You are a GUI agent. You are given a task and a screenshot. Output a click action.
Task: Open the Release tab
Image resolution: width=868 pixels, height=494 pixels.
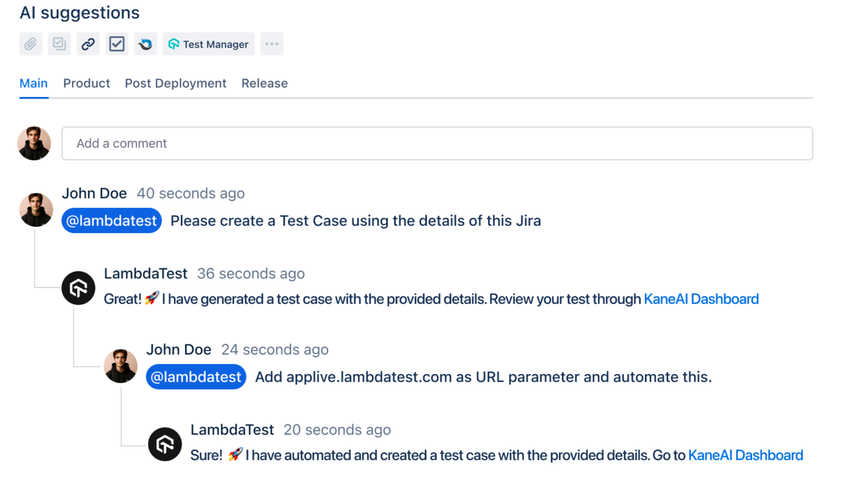pos(265,83)
